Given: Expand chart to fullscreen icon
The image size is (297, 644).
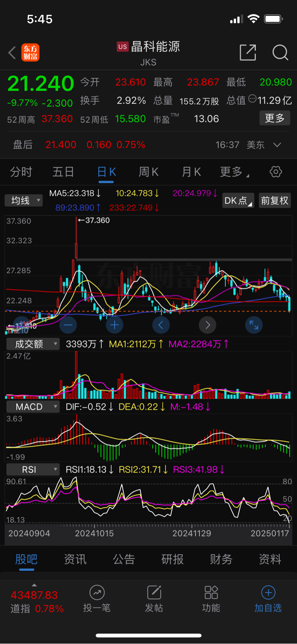Looking at the screenshot, I should coord(254,325).
